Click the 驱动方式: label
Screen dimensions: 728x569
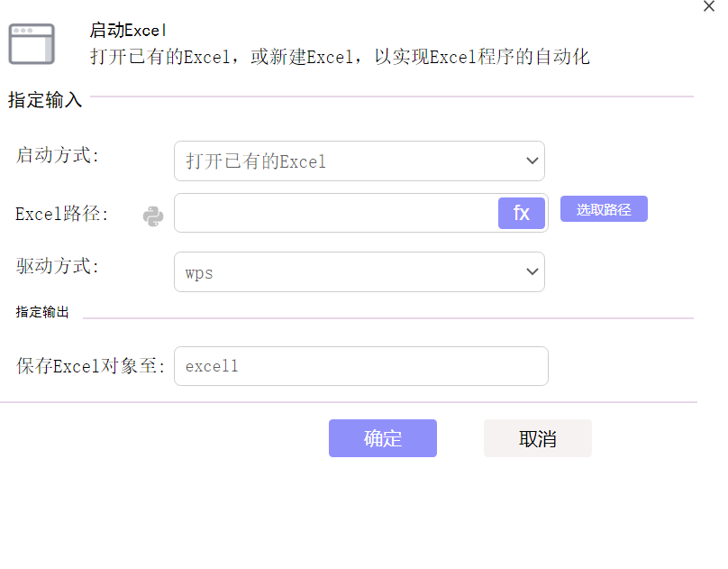click(x=58, y=266)
